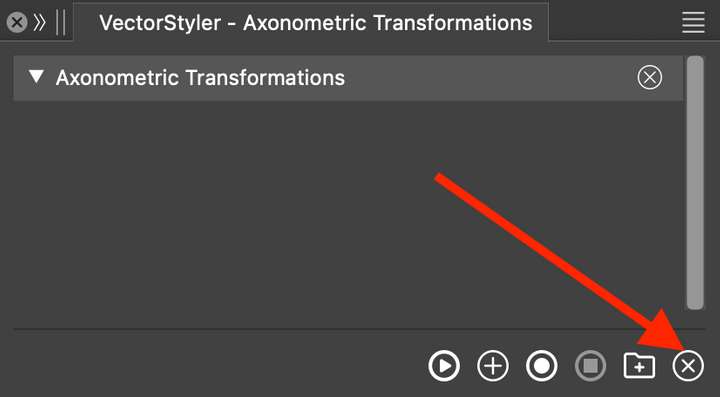Stop recording with the square icon
The height and width of the screenshot is (397, 720).
pyautogui.click(x=591, y=366)
